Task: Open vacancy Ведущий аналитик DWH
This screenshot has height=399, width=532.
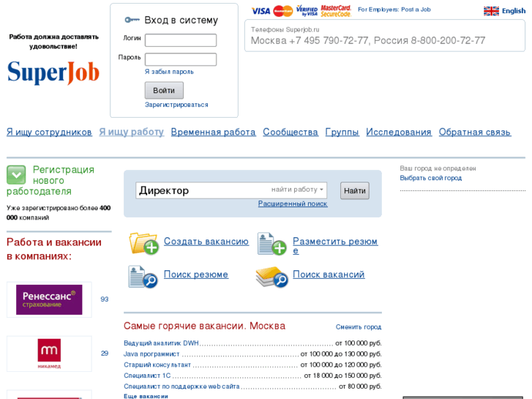Action: tap(161, 343)
